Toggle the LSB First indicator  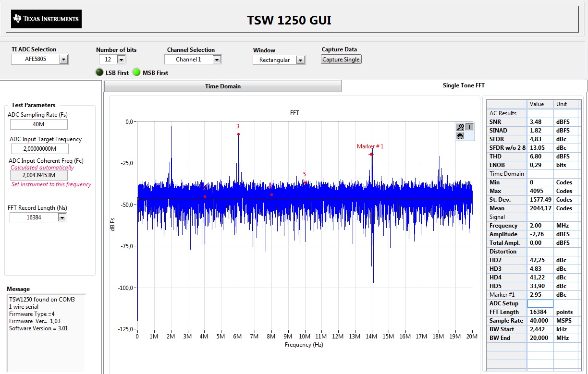(100, 72)
